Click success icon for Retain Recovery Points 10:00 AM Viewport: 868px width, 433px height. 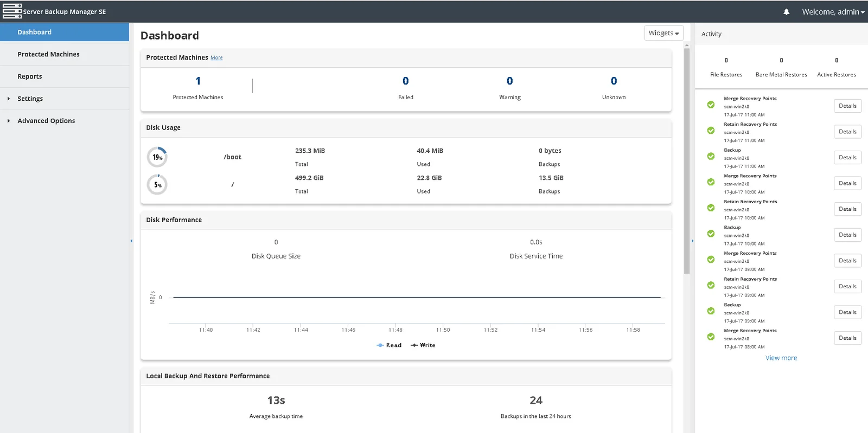click(x=711, y=208)
